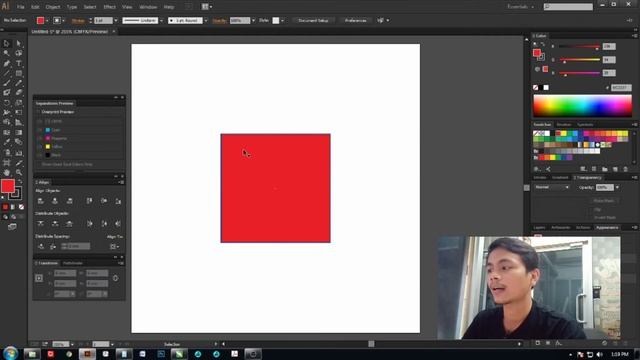The image size is (640, 360).
Task: Open the stroke weight dropdown
Action: pyautogui.click(x=116, y=20)
